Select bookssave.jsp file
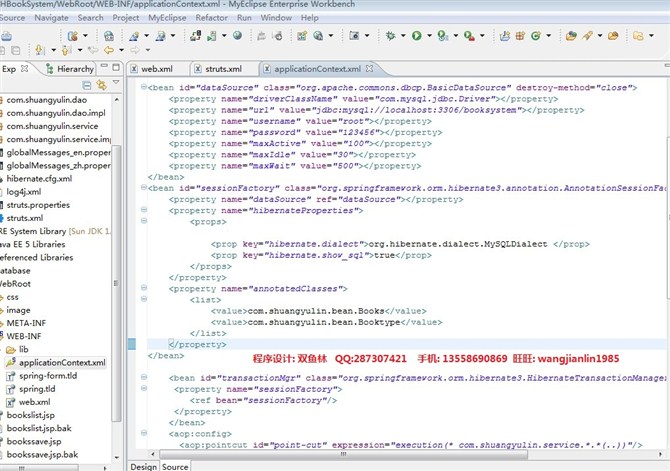 click(33, 442)
